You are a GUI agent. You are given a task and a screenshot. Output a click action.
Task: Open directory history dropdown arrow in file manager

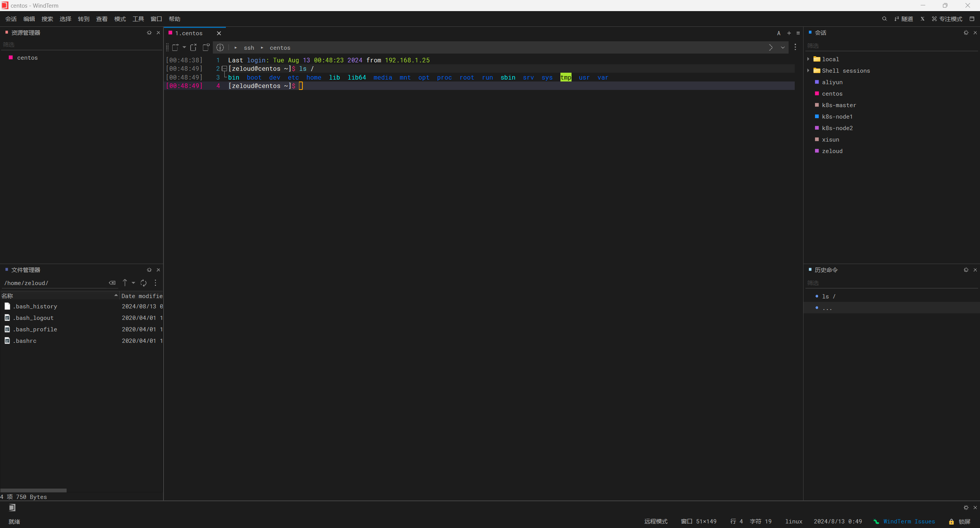[x=133, y=283]
